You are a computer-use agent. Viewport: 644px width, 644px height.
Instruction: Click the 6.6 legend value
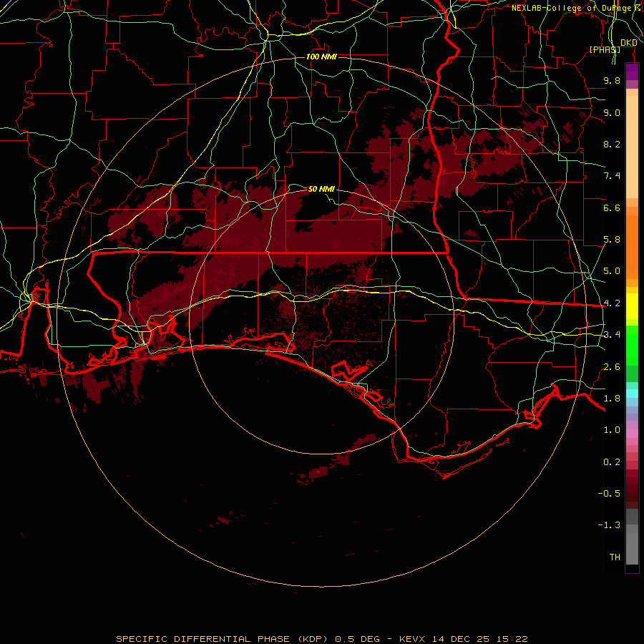click(612, 208)
